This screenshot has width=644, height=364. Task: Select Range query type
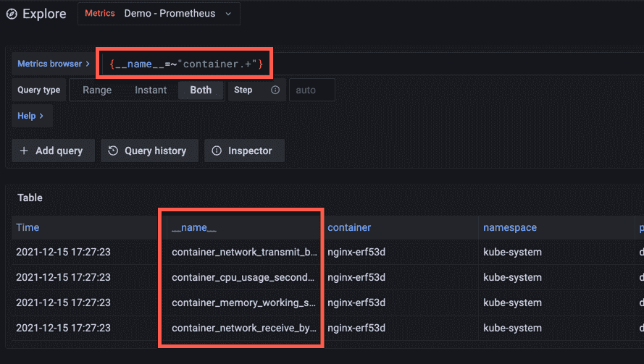pos(97,90)
